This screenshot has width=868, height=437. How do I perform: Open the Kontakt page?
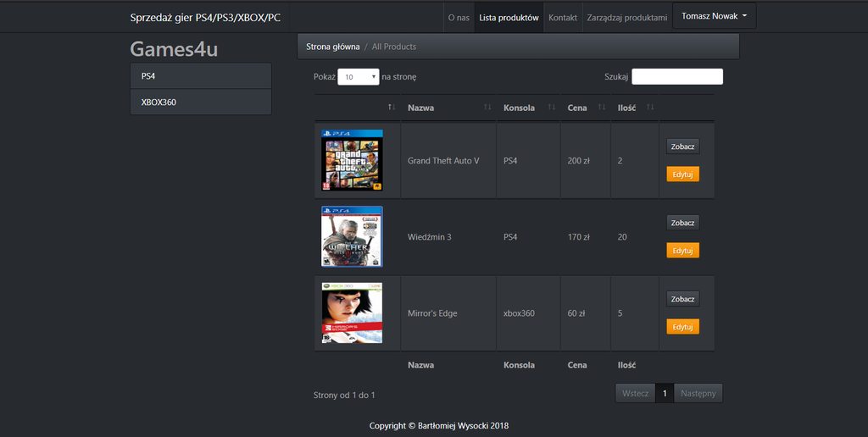pyautogui.click(x=563, y=18)
